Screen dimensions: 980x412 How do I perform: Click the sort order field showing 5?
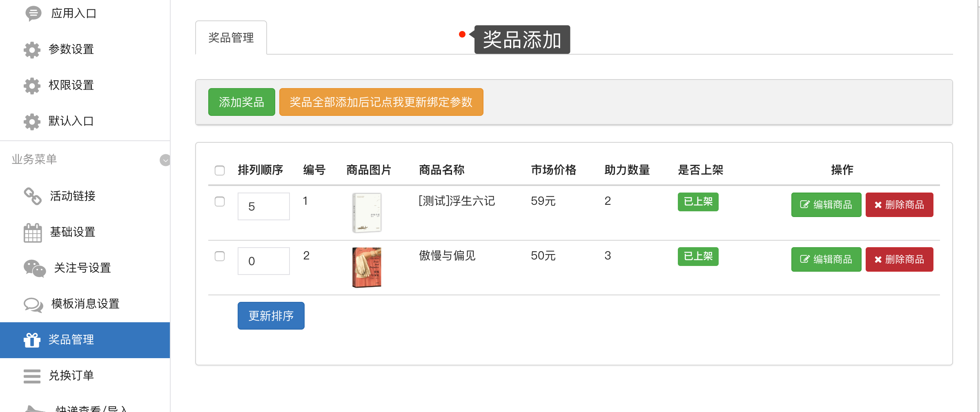click(x=264, y=206)
